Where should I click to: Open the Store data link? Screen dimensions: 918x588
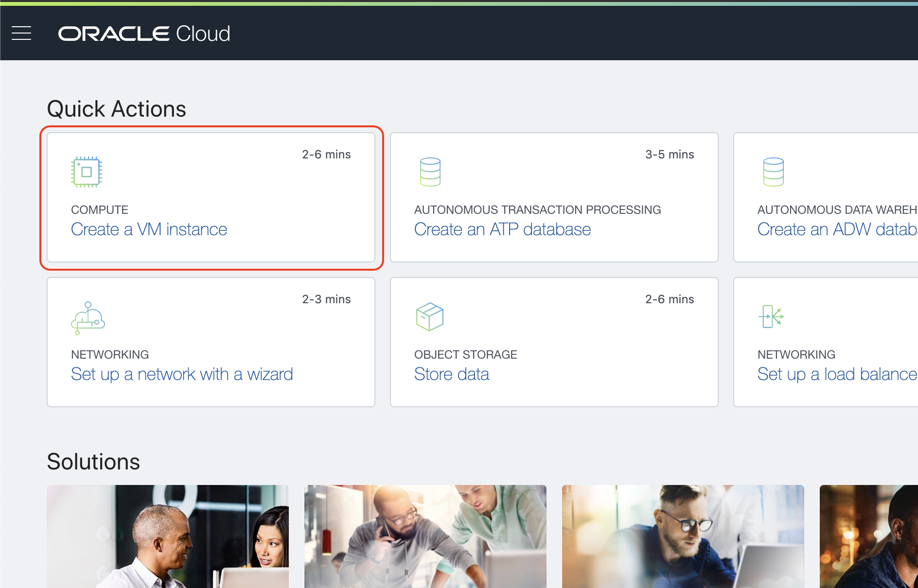(452, 374)
